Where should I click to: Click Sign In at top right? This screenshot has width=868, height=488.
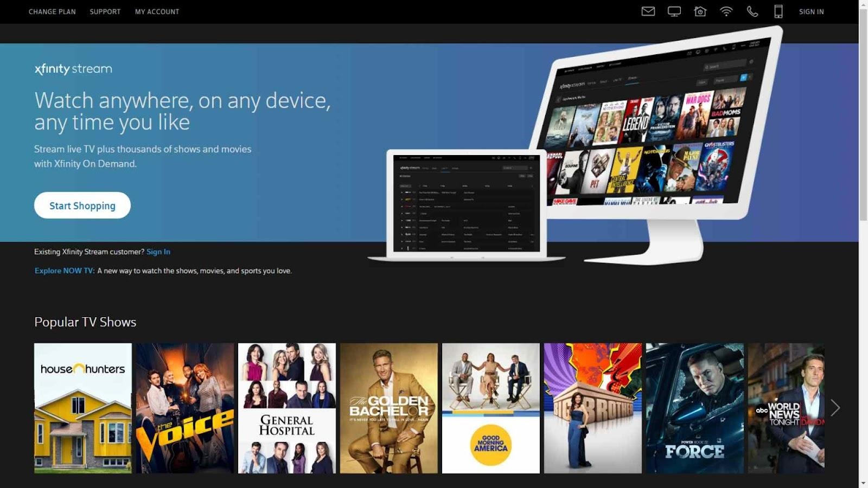coord(811,11)
